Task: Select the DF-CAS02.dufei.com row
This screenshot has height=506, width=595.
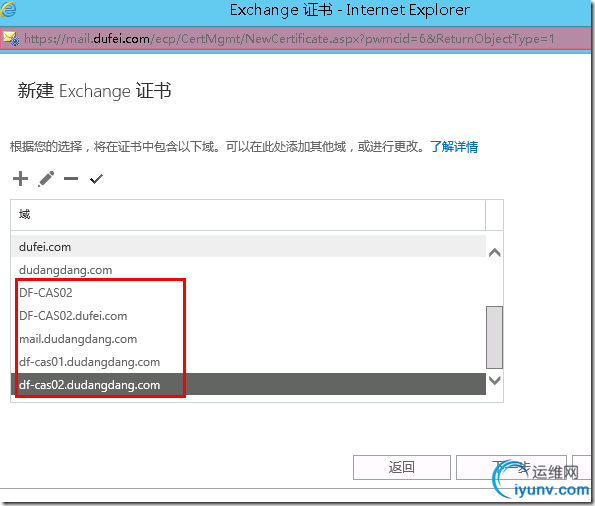Action: [248, 316]
